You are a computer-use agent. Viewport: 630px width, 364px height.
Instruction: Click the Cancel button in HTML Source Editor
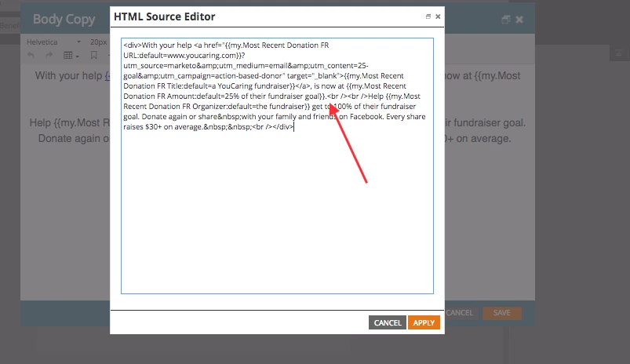tap(388, 322)
